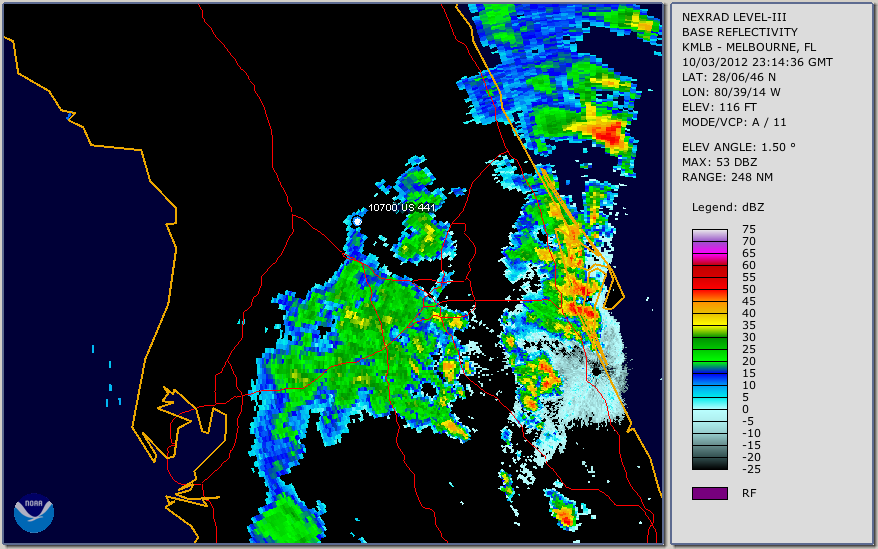878x549 pixels.
Task: Click the 'ELEV: 116 FT' text
Action: (719, 107)
